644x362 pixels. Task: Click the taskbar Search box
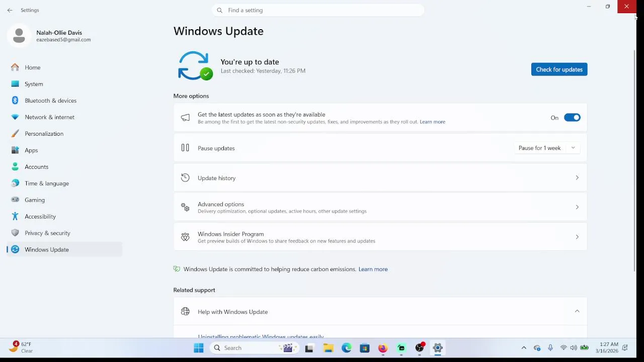254,348
